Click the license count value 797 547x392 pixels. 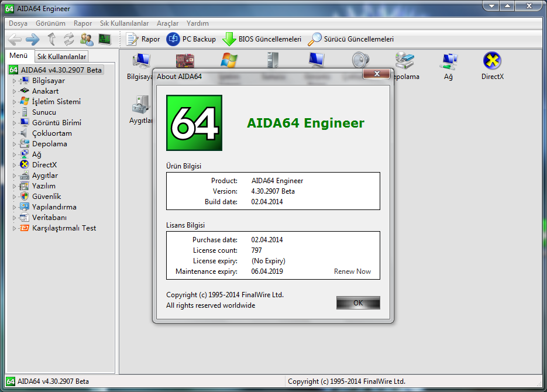[x=256, y=250]
